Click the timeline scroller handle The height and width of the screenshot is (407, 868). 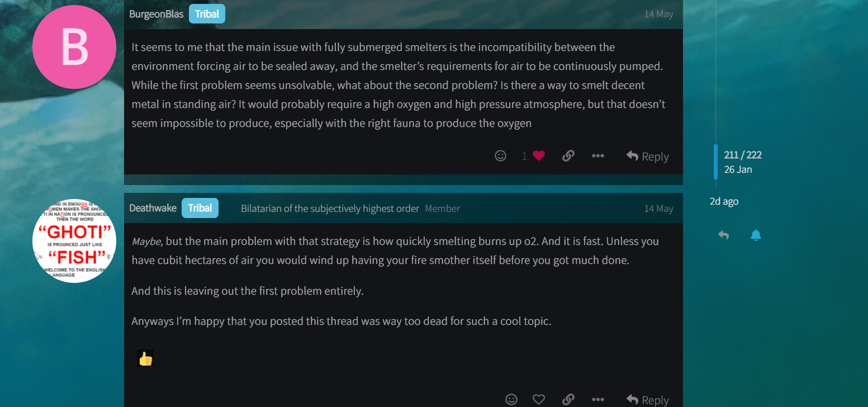pos(715,162)
